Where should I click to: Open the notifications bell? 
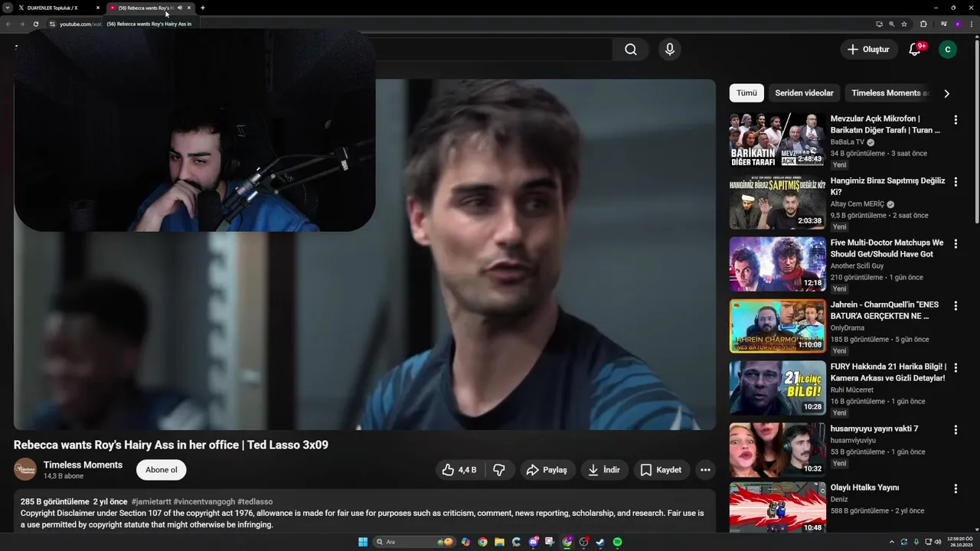915,49
